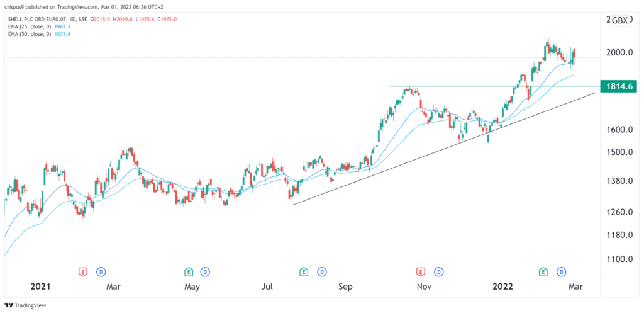Screen dimensions: 644x313
Task: Click the Sep label on time axis
Action: point(346,287)
